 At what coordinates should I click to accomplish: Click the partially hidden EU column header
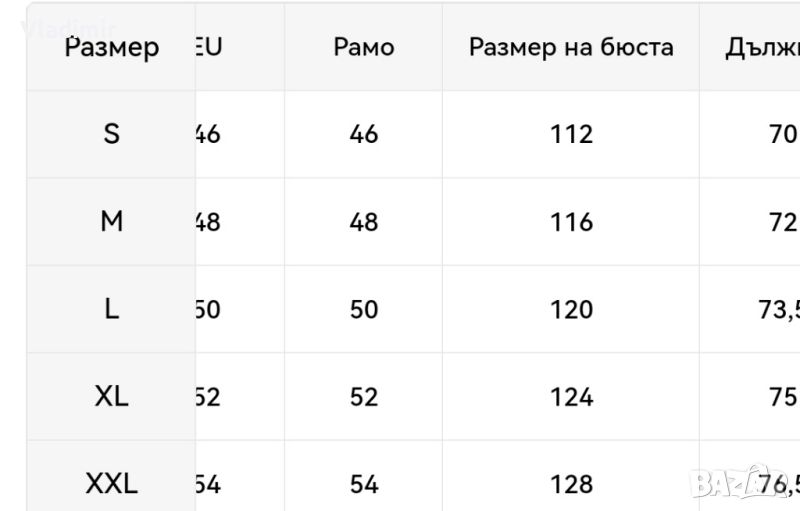tap(209, 47)
